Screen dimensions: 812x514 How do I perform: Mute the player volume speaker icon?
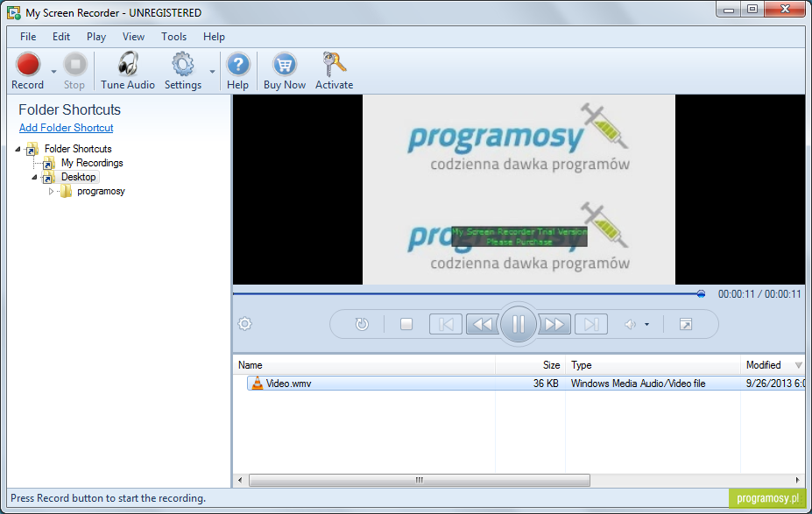630,325
